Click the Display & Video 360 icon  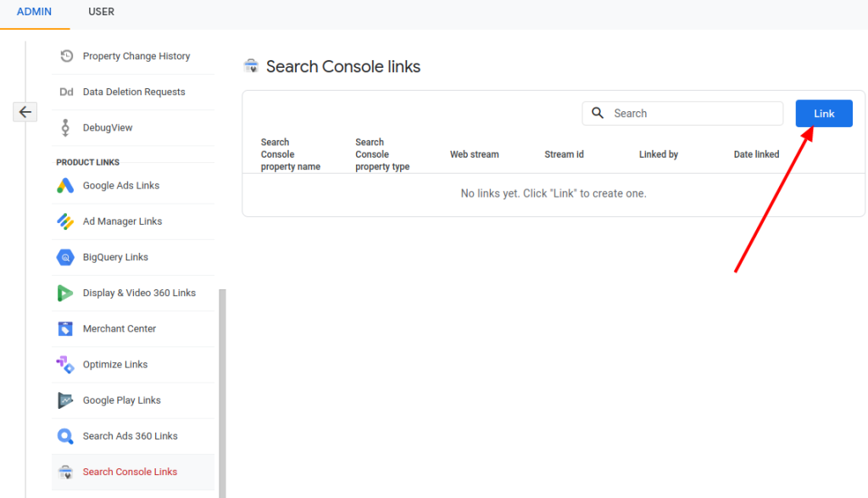pos(66,293)
